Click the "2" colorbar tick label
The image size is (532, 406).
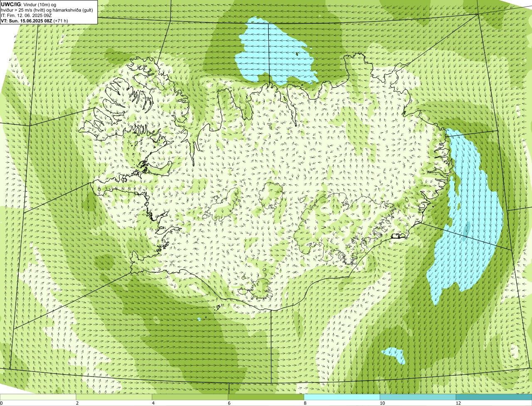click(x=77, y=403)
